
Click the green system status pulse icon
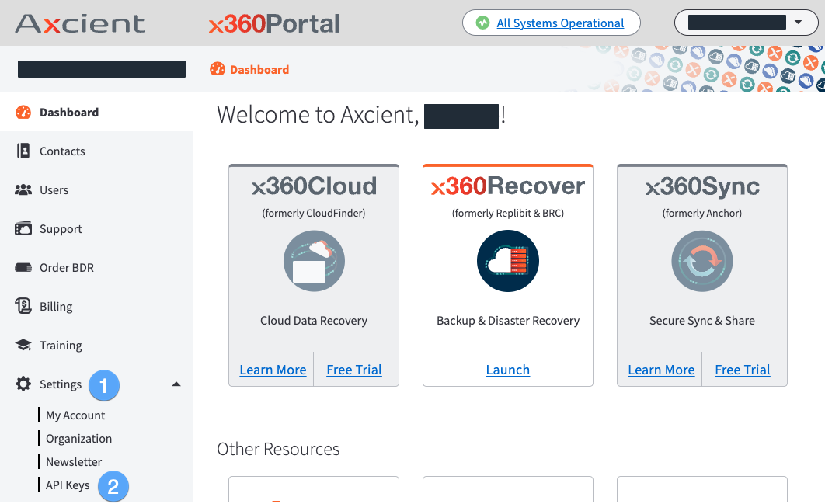[x=482, y=23]
